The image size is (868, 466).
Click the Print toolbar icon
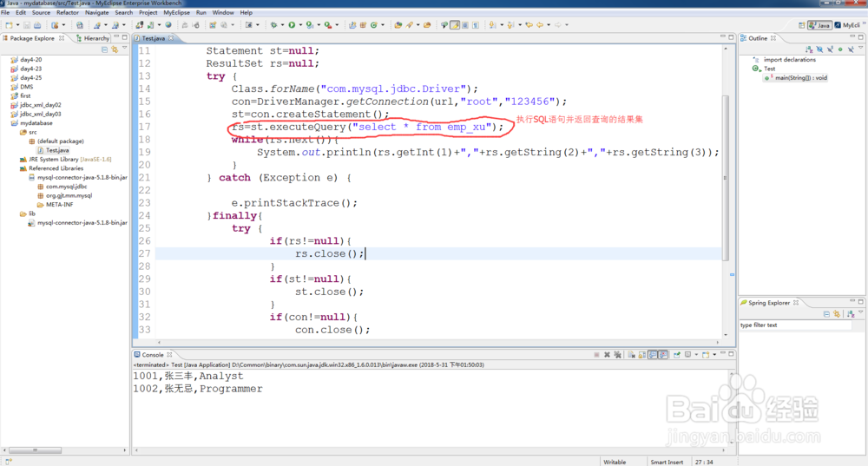click(x=37, y=25)
